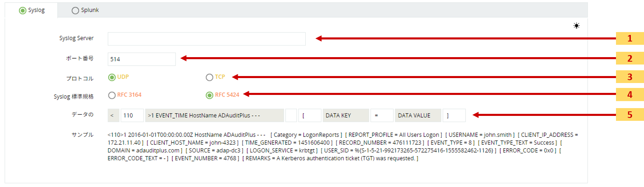Click the yellow callout label numbered 3
This screenshot has height=187, width=644.
click(629, 76)
